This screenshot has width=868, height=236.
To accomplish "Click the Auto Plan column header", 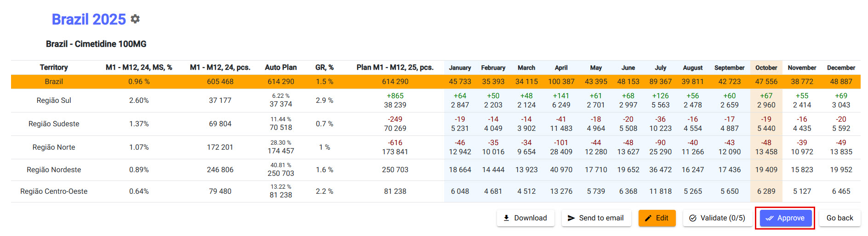I will pyautogui.click(x=280, y=67).
